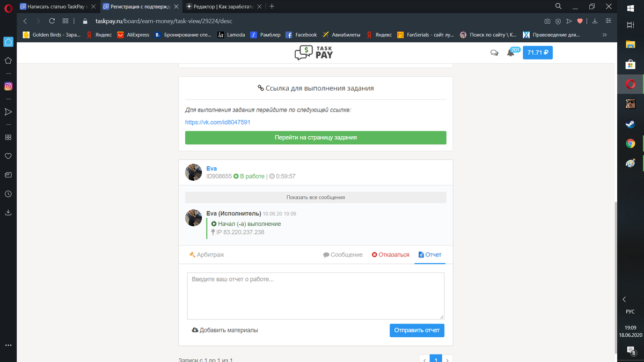Open the balance button 71.71 ₽
Screen dimensions: 644x362
[538, 53]
